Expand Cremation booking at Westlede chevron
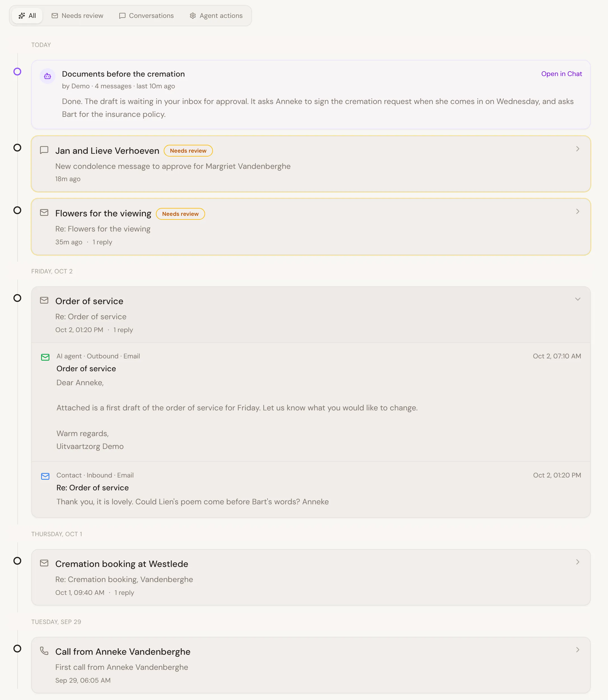The height and width of the screenshot is (700, 608). point(578,562)
